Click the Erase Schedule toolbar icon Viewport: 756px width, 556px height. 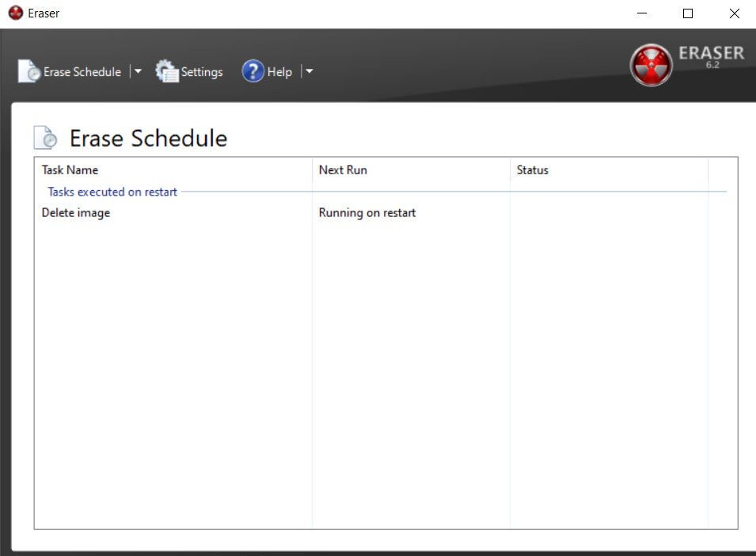point(29,71)
